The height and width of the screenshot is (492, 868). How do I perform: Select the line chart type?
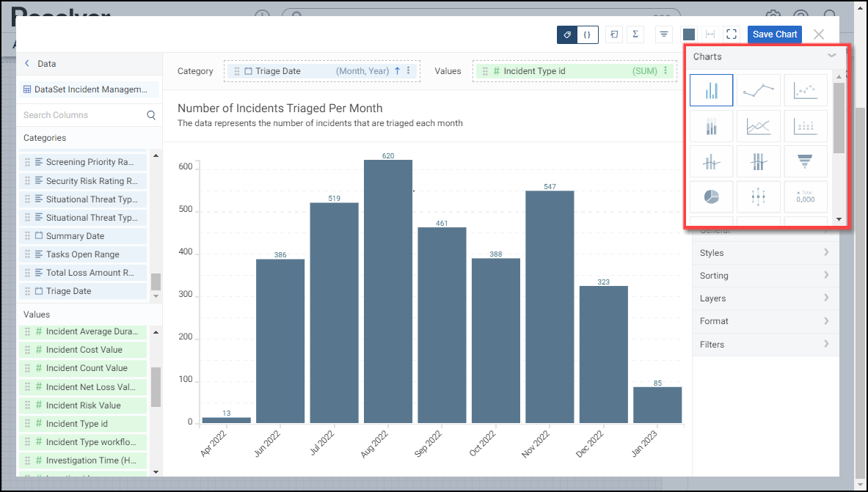(758, 91)
